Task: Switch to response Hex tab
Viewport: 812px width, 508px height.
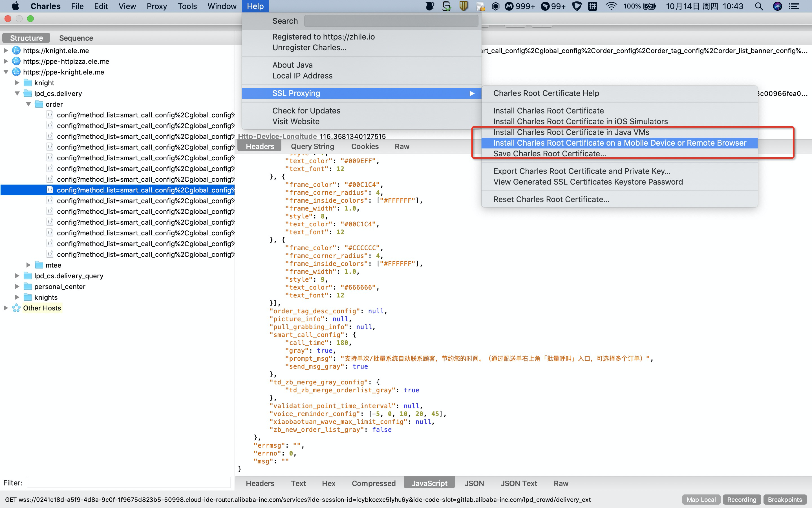Action: [x=328, y=483]
